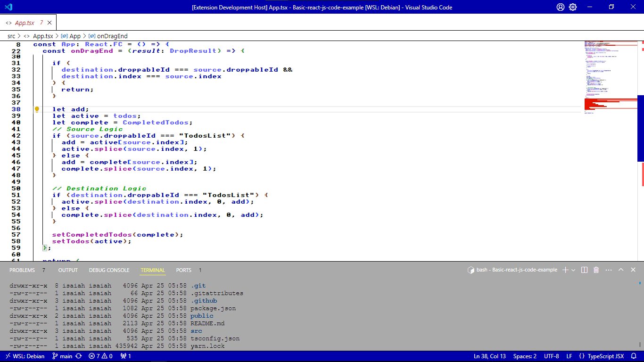Viewport: 644px width, 362px height.
Task: Click the src breadcrumb
Action: [x=11, y=36]
